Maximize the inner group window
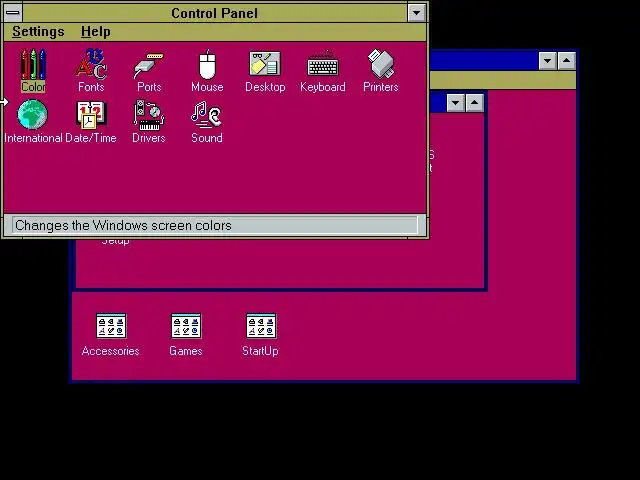 474,102
